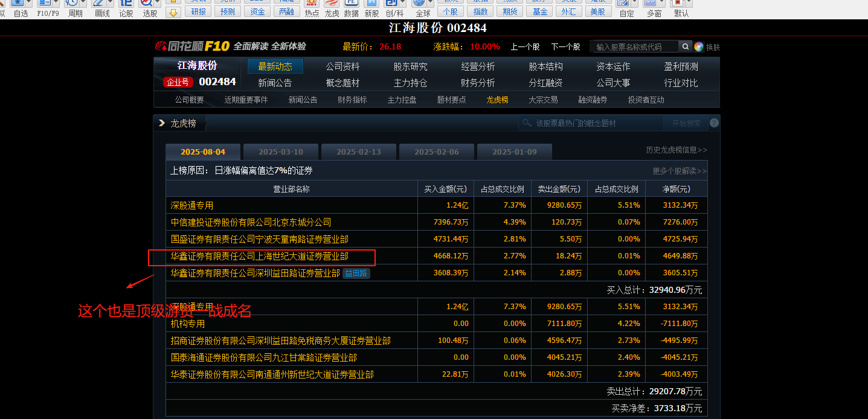Screen dimensions: 868x419
Task: Click the 企业号 red badge
Action: pos(178,82)
